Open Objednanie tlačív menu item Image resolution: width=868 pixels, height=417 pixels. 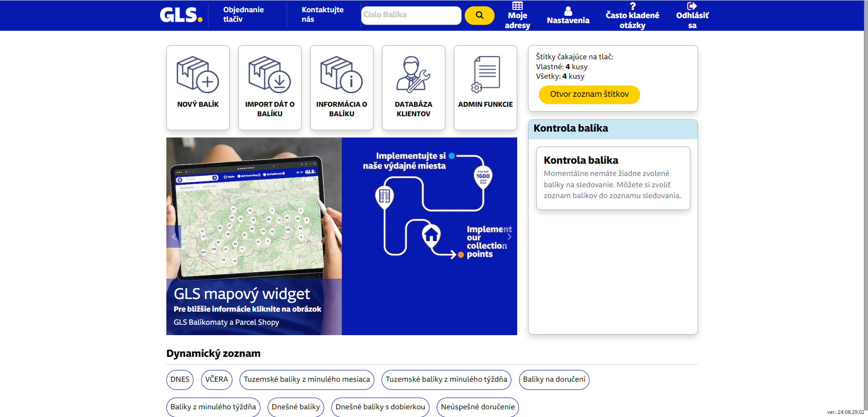[x=243, y=14]
